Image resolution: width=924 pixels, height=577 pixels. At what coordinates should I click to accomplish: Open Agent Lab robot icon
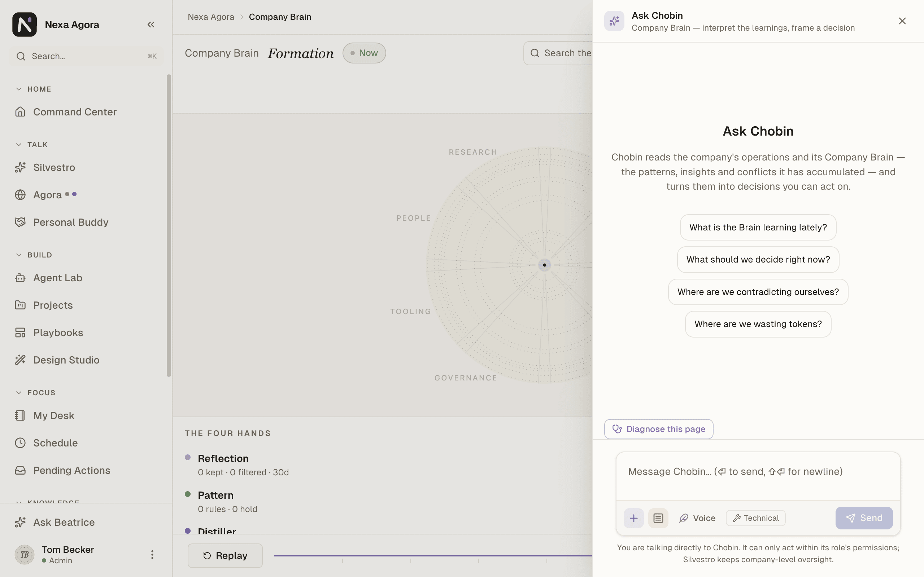point(20,278)
